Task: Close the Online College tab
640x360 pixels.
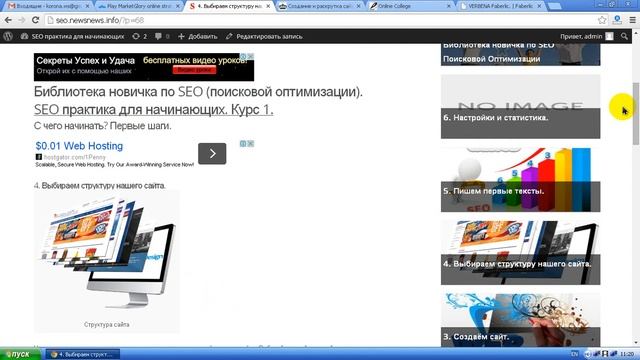Action: (x=449, y=6)
